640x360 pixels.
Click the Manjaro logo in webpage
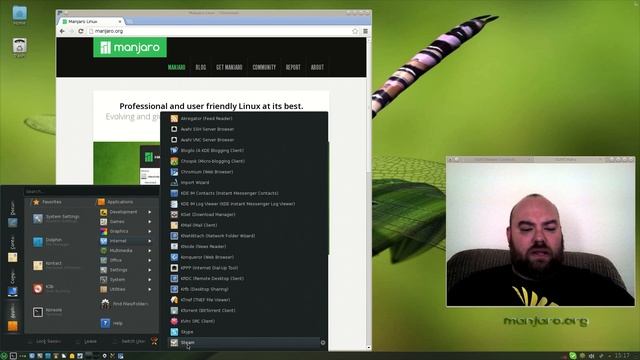point(130,47)
